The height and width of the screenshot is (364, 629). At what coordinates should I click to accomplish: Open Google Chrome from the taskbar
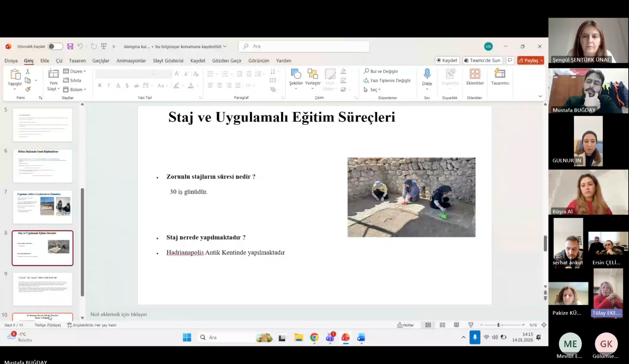pyautogui.click(x=314, y=338)
